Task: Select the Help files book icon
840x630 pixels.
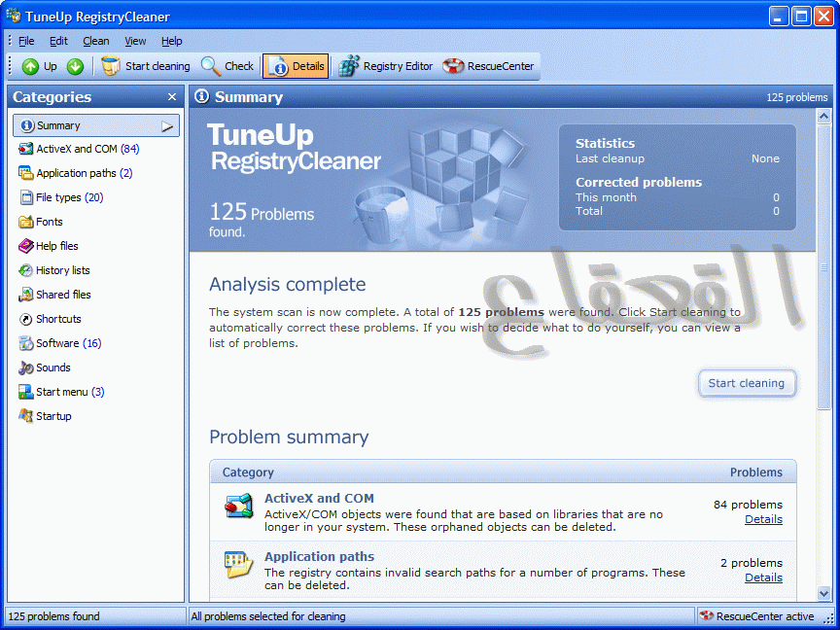Action: 25,246
